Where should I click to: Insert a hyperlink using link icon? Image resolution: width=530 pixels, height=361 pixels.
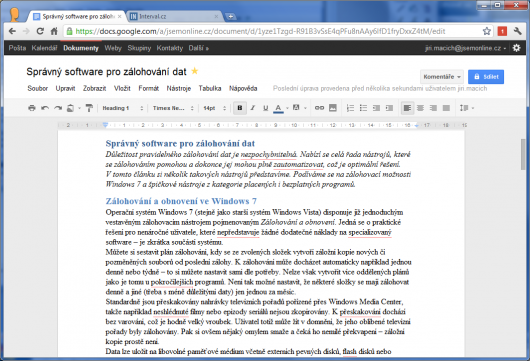click(x=319, y=108)
